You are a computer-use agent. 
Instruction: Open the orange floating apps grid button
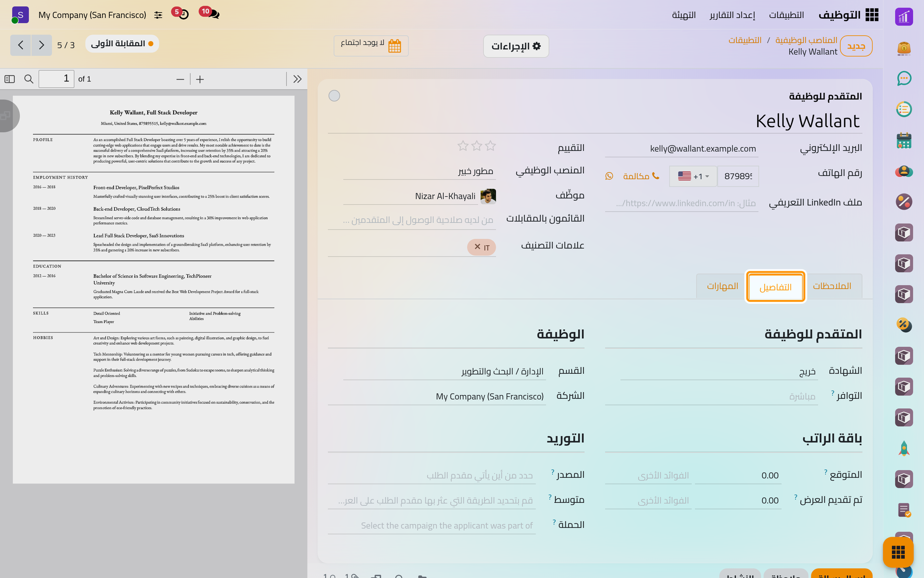(898, 552)
